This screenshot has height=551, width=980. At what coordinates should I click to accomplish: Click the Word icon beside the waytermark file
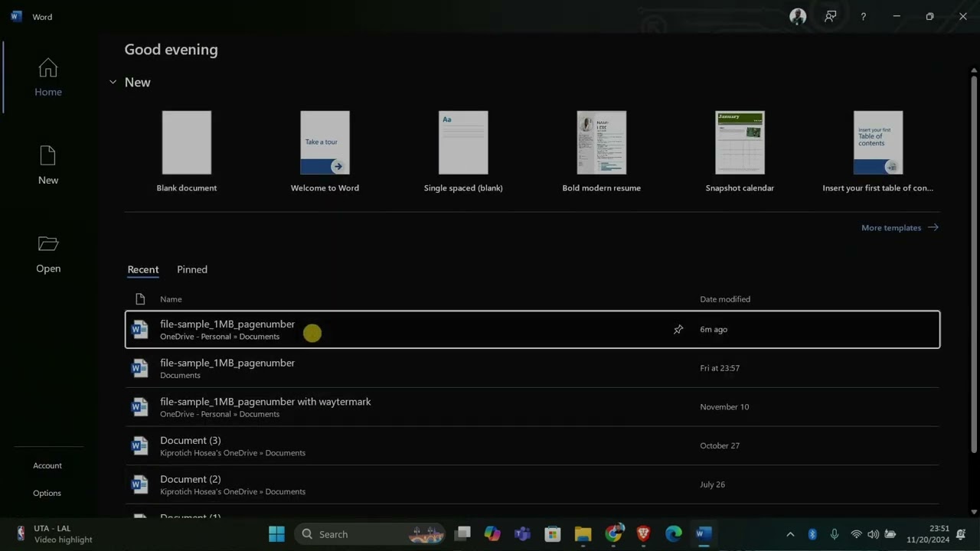(139, 407)
